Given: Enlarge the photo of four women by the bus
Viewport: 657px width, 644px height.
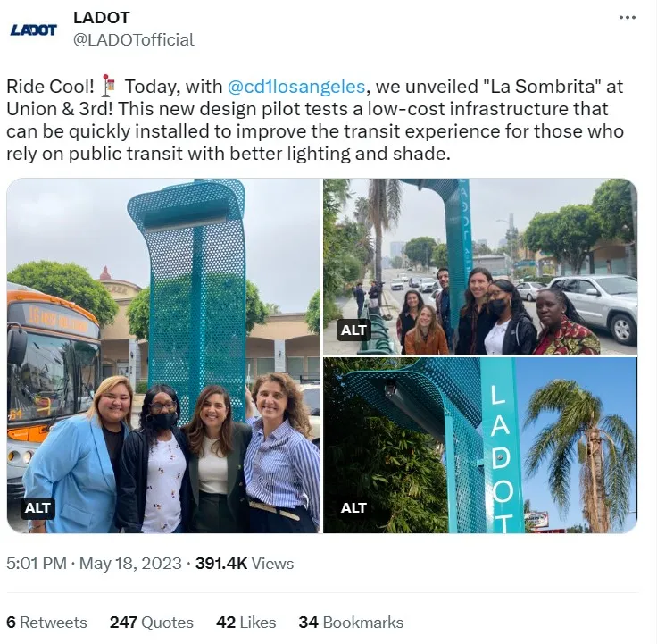Looking at the screenshot, I should (164, 356).
